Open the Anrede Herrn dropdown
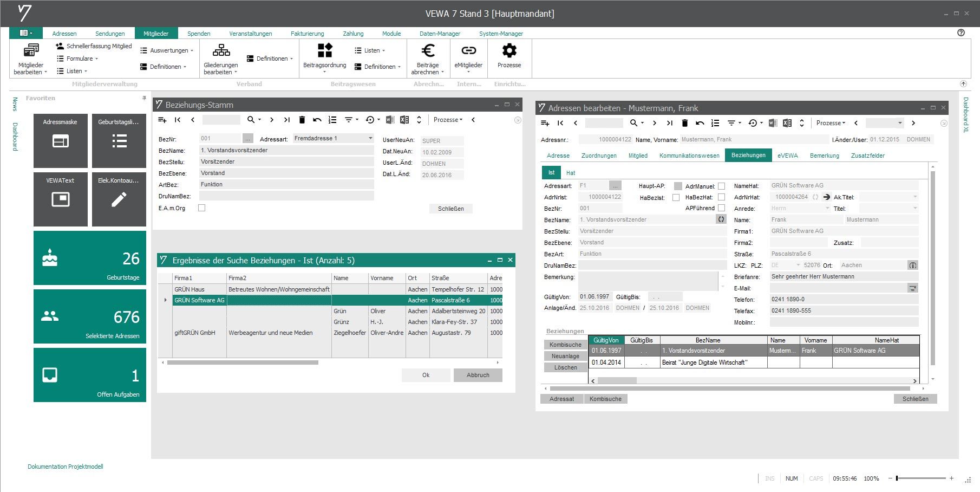Screen dimensions: 980x492 coord(827,209)
